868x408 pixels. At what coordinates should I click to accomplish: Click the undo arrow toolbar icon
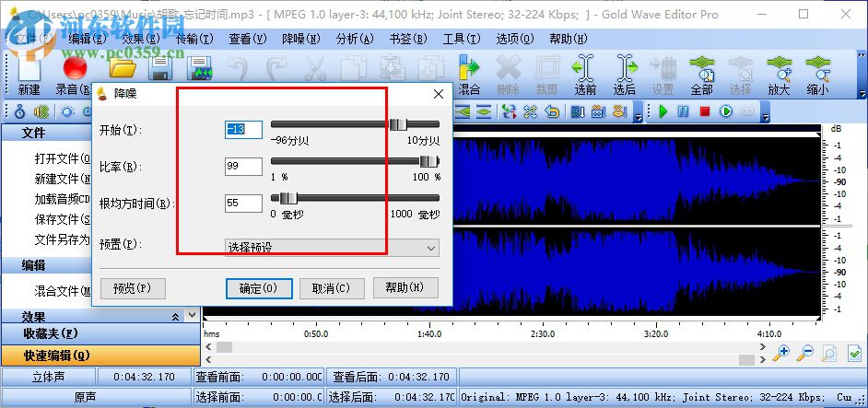238,69
